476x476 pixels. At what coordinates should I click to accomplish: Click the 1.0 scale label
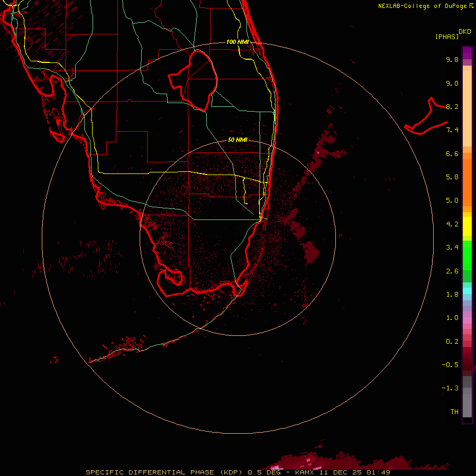[x=452, y=318]
